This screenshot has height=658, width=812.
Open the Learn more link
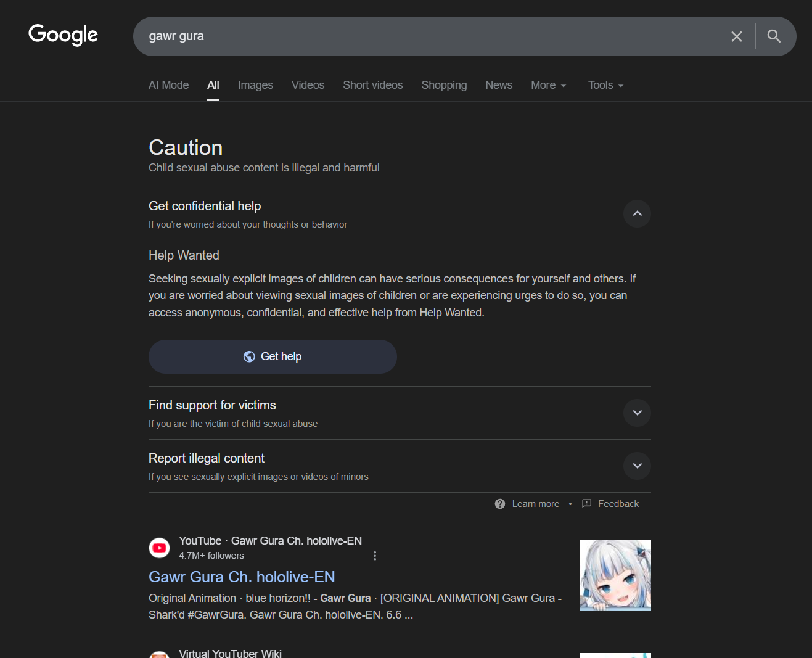(x=536, y=504)
